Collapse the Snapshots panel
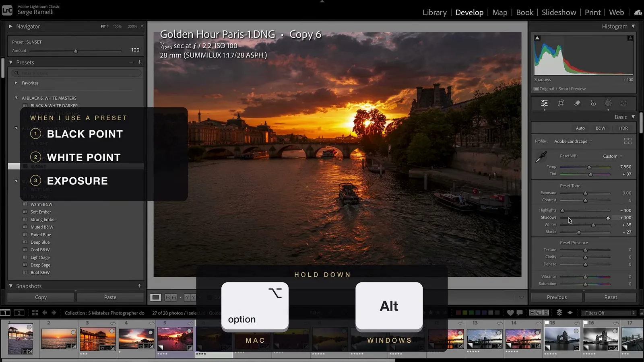This screenshot has width=644, height=362. pos(11,286)
